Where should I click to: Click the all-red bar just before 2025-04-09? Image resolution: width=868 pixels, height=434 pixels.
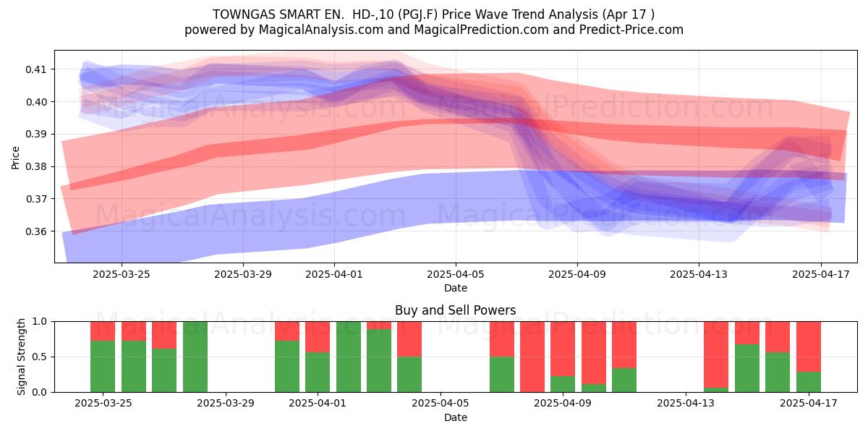coord(532,357)
